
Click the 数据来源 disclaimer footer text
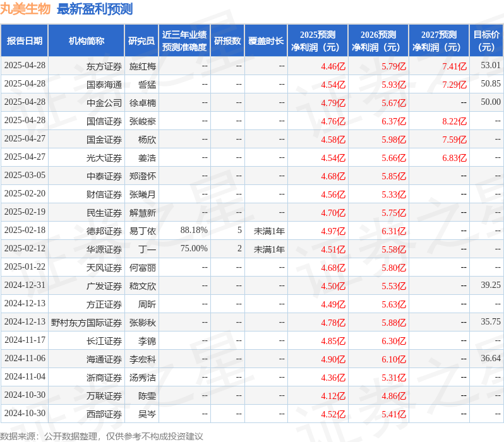tap(102, 436)
